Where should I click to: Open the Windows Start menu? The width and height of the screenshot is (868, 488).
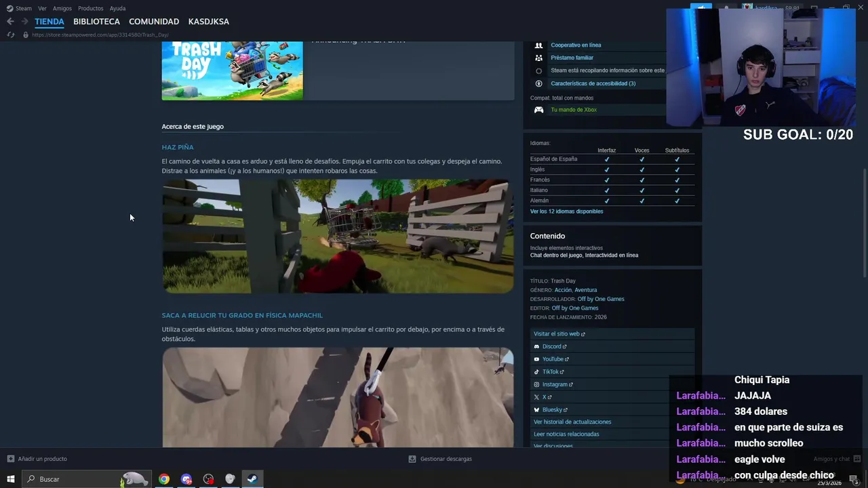click(11, 479)
